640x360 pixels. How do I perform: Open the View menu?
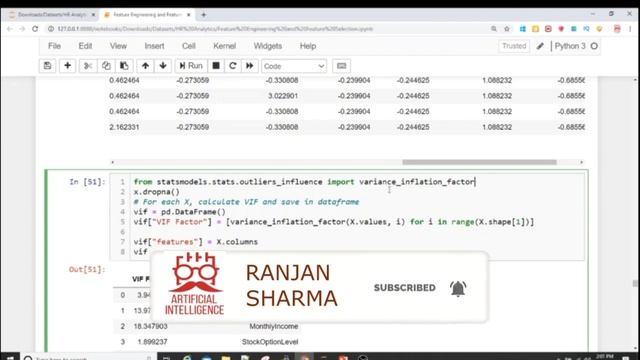(118, 46)
